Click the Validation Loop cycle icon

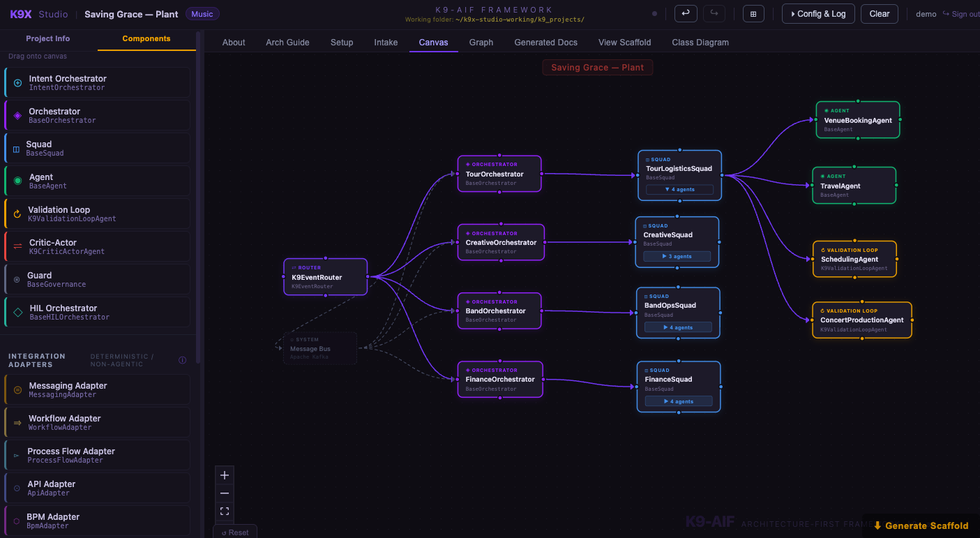pos(17,214)
